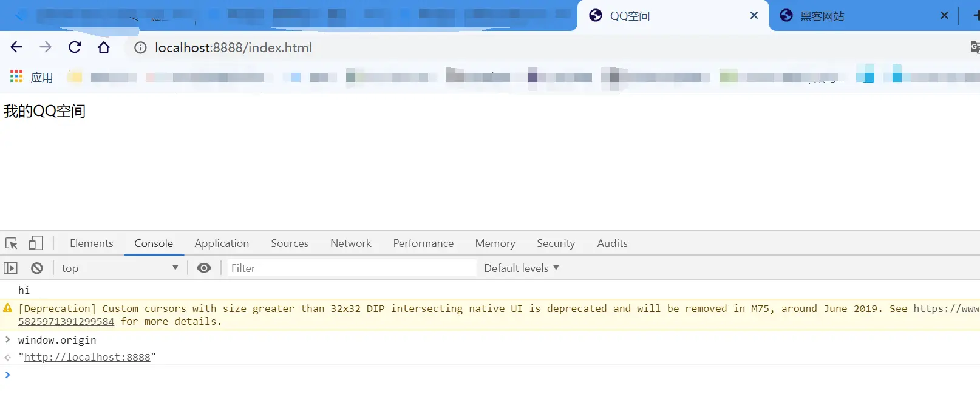Open the Default levels dropdown
Viewport: 980px width, 394px height.
[x=522, y=268]
